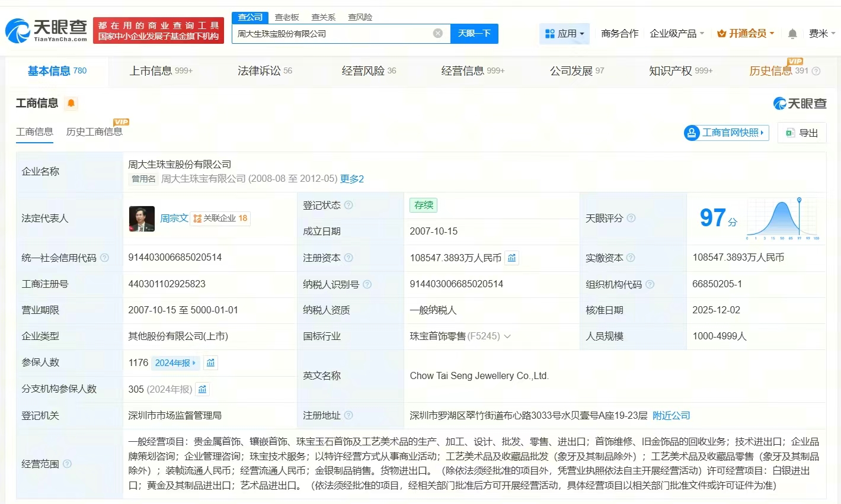The height and width of the screenshot is (504, 841).
Task: Open the 经营信息 tab
Action: [x=473, y=71]
